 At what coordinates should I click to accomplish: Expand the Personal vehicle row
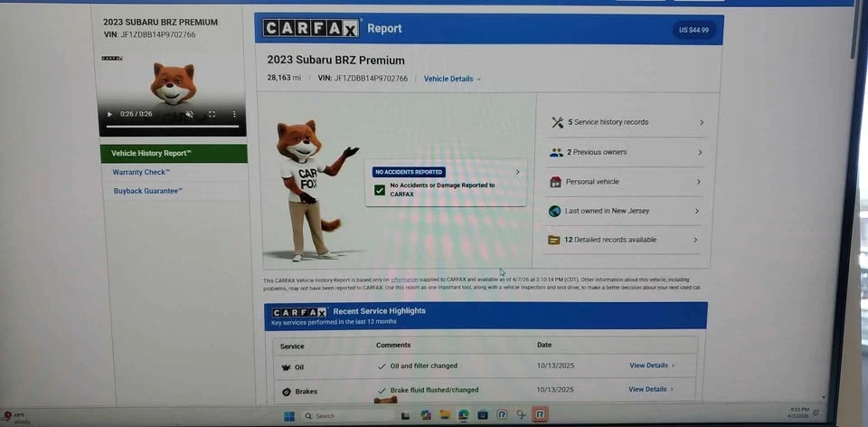(625, 182)
